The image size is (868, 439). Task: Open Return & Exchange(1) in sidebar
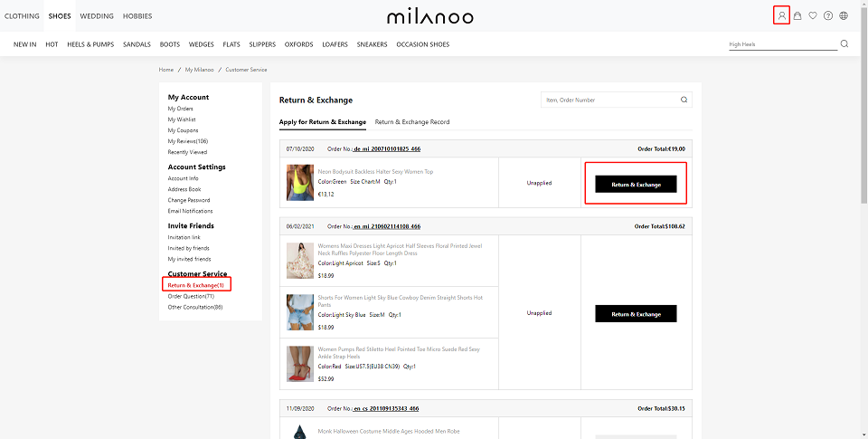tap(196, 285)
